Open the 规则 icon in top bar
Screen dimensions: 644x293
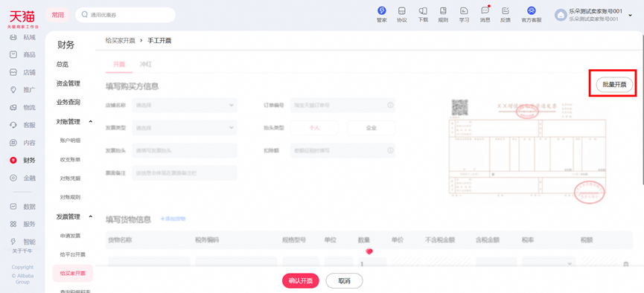pyautogui.click(x=443, y=10)
